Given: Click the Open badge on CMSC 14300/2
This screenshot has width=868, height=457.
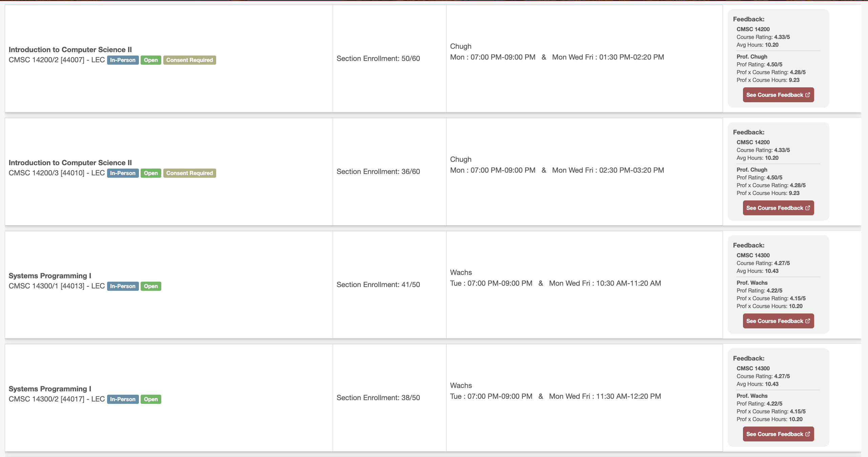Looking at the screenshot, I should [x=151, y=399].
